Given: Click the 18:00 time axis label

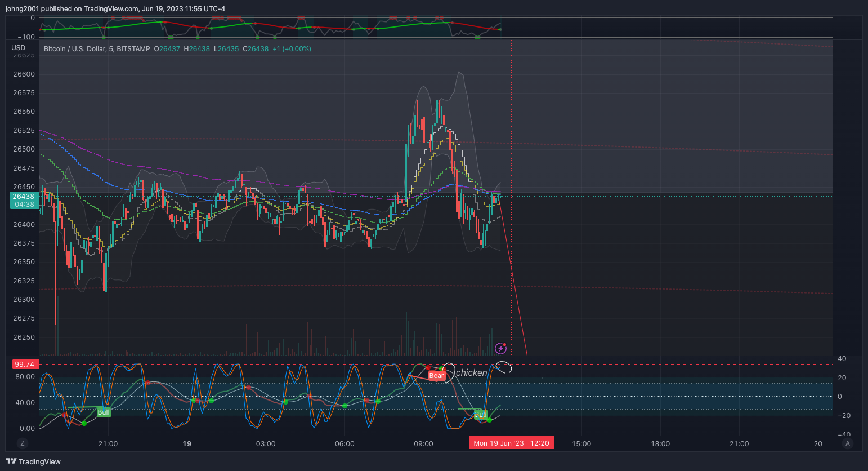Looking at the screenshot, I should click(660, 444).
